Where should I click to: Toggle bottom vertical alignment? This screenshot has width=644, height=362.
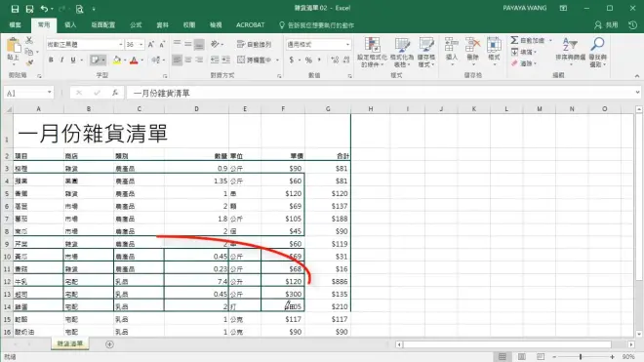click(x=199, y=44)
